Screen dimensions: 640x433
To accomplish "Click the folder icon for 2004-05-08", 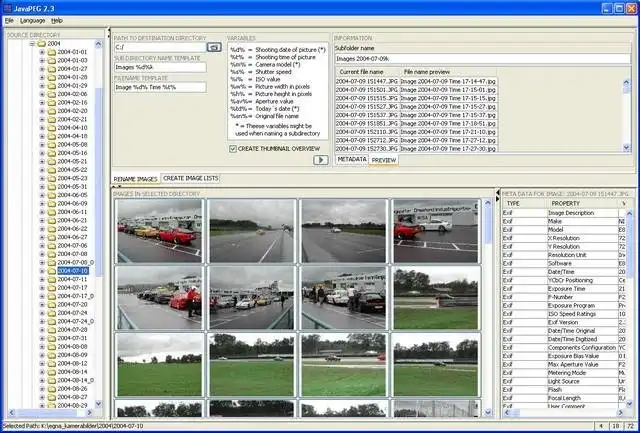I will point(51,144).
